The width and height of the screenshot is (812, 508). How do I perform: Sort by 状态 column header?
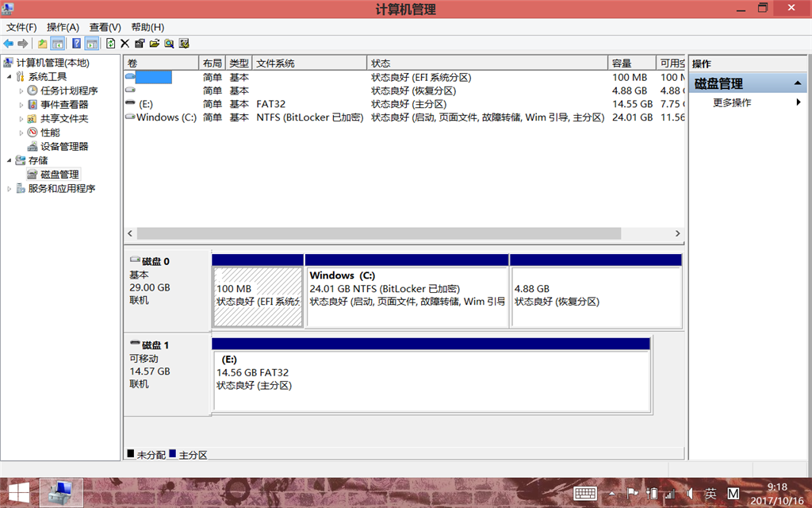(488, 63)
